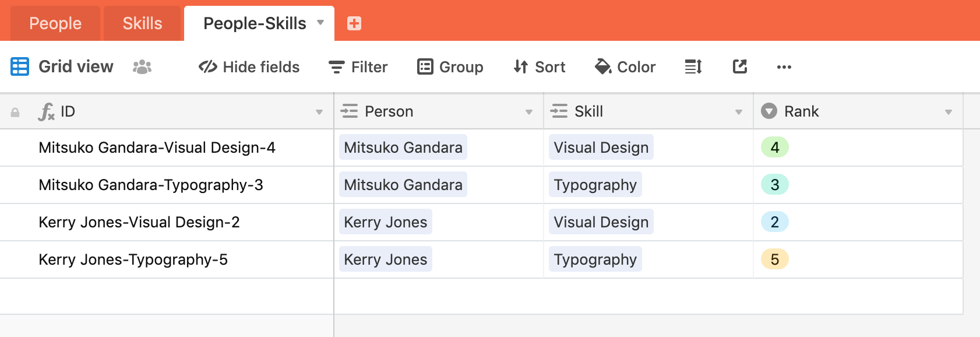Click the Color paint bucket icon
The height and width of the screenshot is (337, 980).
pyautogui.click(x=602, y=66)
